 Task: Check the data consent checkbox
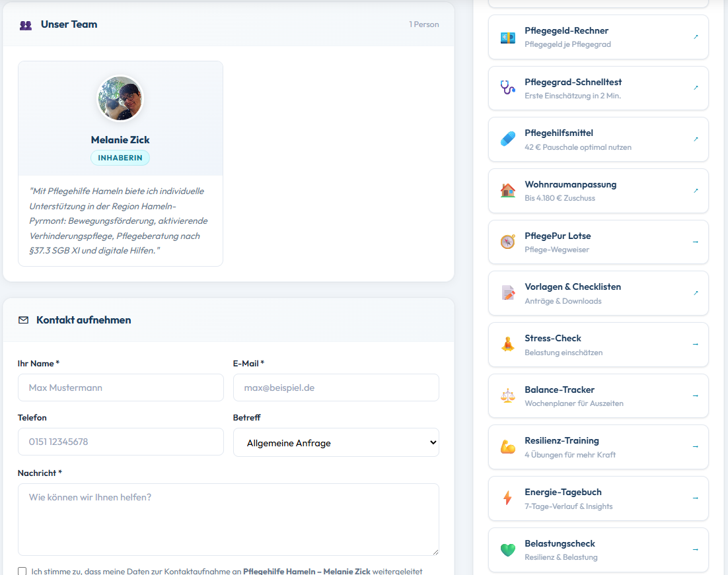coord(22,571)
